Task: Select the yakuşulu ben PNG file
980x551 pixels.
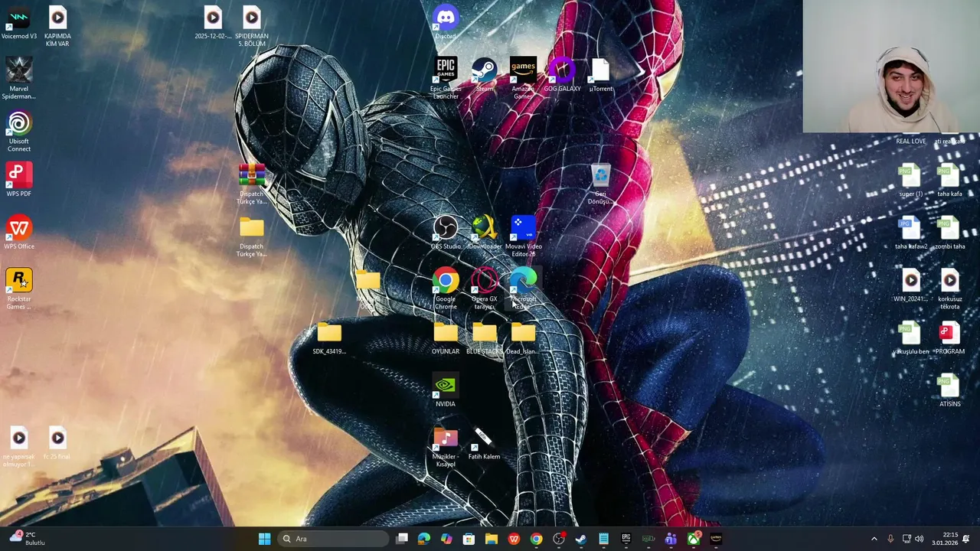Action: point(910,337)
